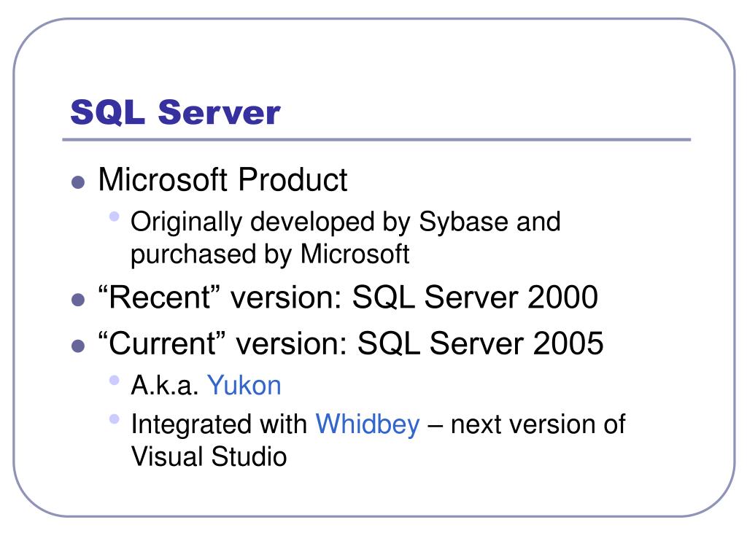
Task: Open the Yukon link
Action: 244,385
